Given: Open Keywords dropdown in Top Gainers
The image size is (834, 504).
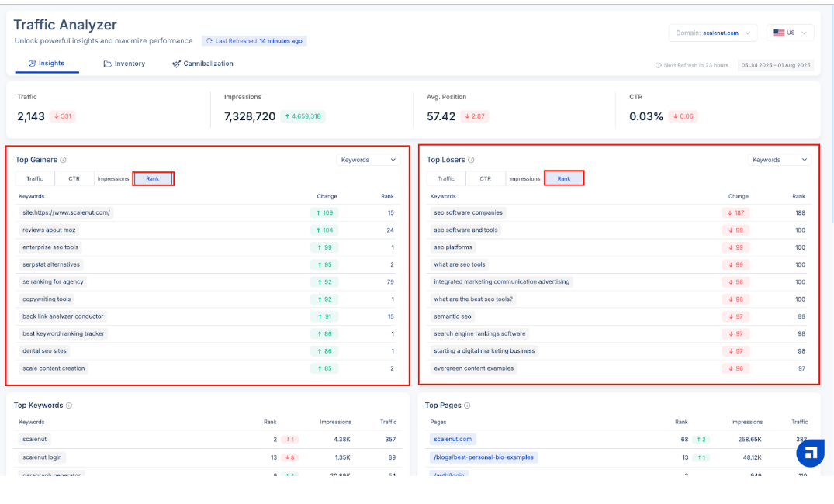Looking at the screenshot, I should 369,160.
